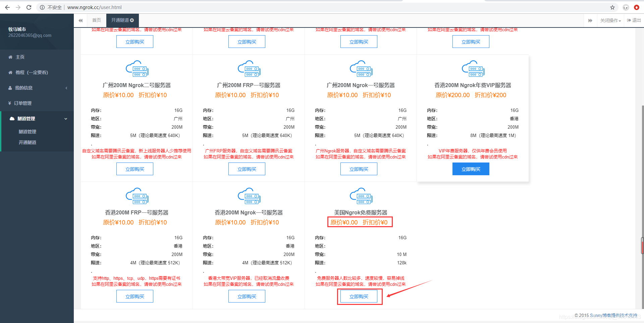Click title 广州200M Ngrok一号服务器

point(361,85)
